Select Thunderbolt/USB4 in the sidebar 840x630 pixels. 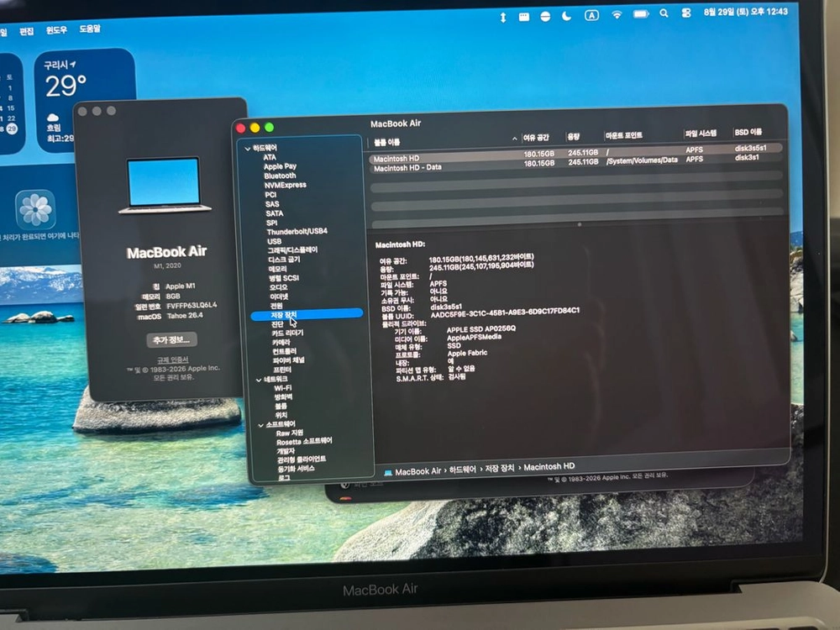point(297,232)
